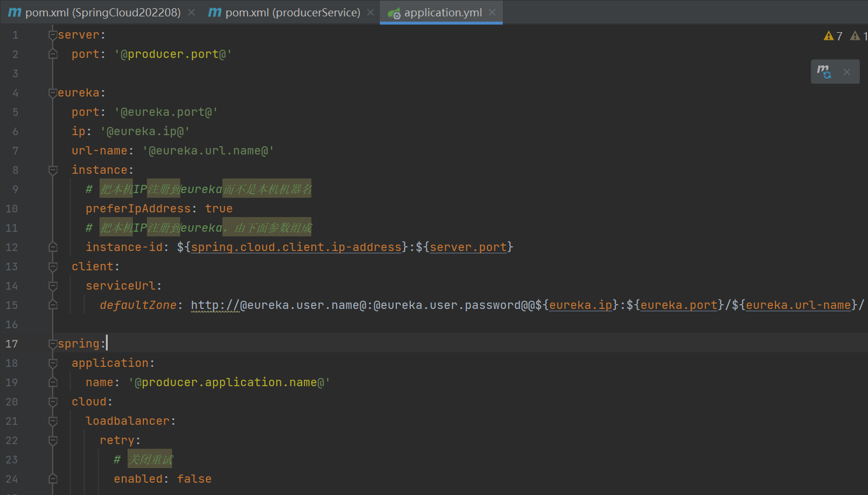The width and height of the screenshot is (868, 495).
Task: Click fold end marker on line 12
Action: click(53, 247)
